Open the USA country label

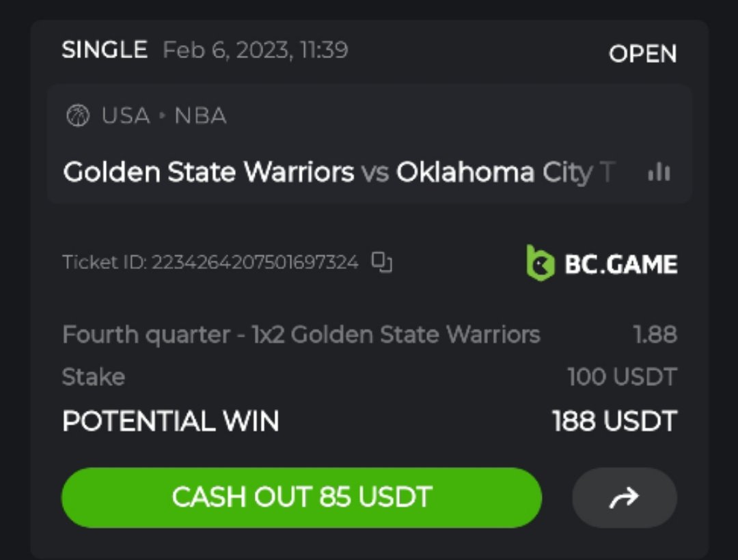pyautogui.click(x=126, y=116)
